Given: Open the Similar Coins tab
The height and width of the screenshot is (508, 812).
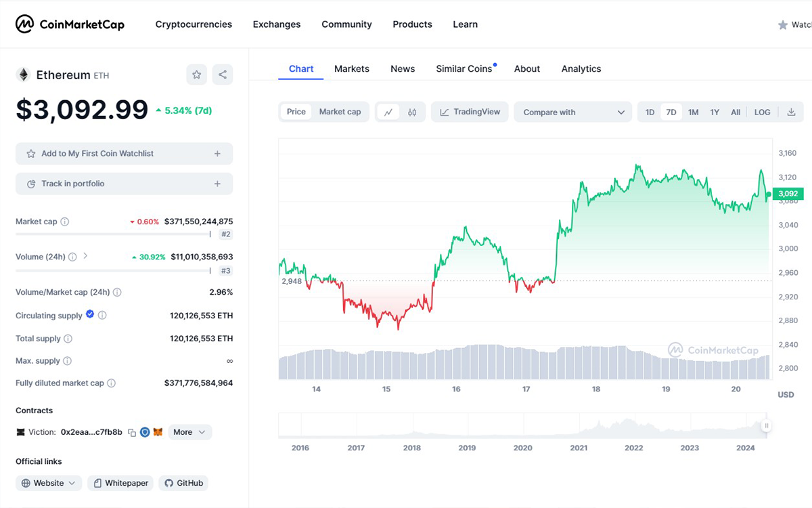Looking at the screenshot, I should coord(464,68).
